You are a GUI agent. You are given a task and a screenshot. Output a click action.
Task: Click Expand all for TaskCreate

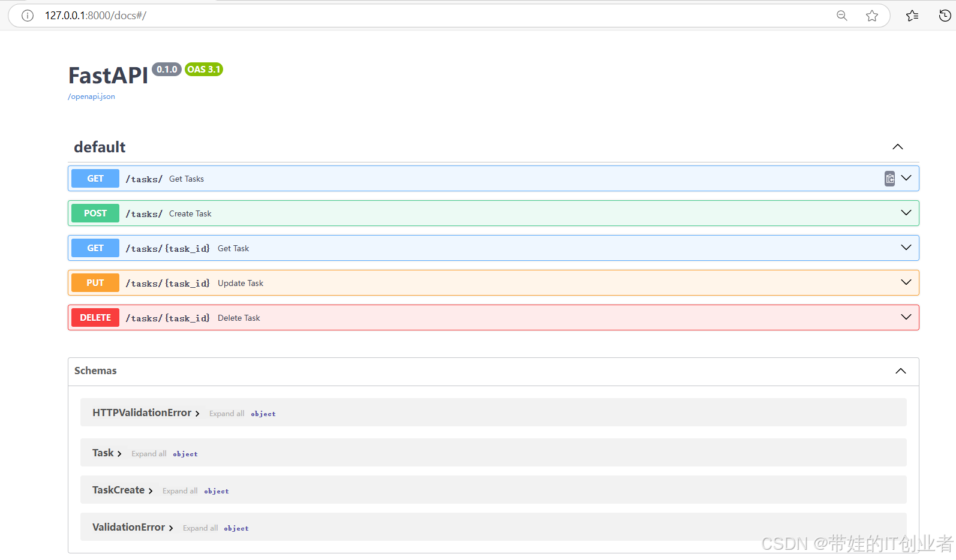(x=180, y=491)
